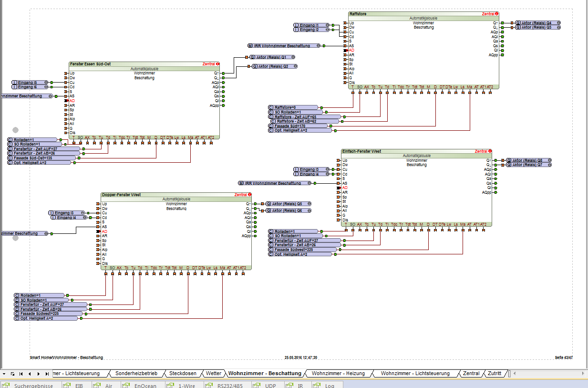
Task: Select Aktor (Relais) Q4 output connector
Action: pyautogui.click(x=538, y=23)
